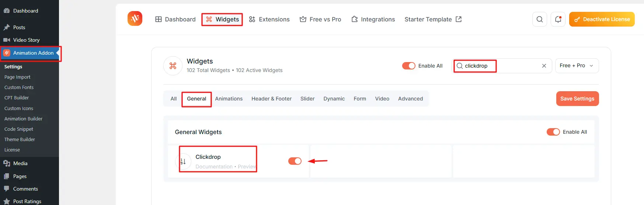Click the Clickdrop widget icon

click(x=183, y=161)
